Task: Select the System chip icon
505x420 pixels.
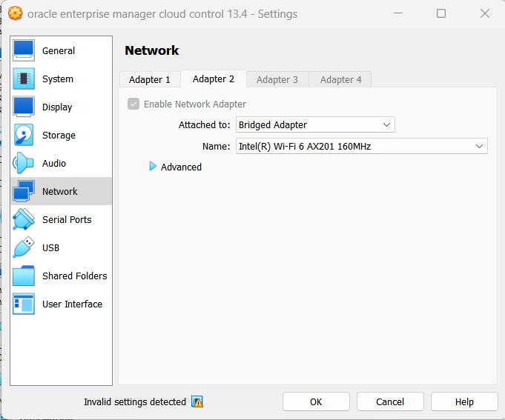Action: pos(24,79)
